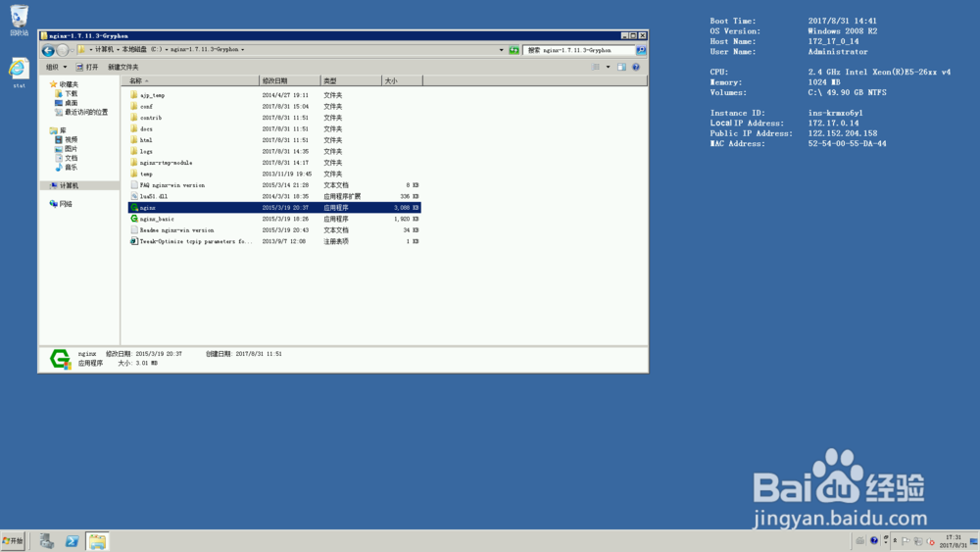Image resolution: width=980 pixels, height=552 pixels.
Task: Sort by the 类型 (Type) column header
Action: tap(351, 80)
